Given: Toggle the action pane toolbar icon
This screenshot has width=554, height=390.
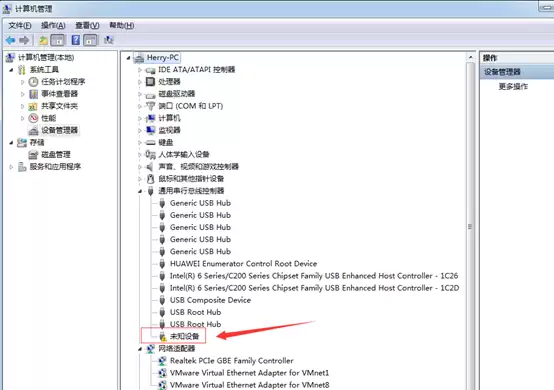Looking at the screenshot, I should click(90, 40).
